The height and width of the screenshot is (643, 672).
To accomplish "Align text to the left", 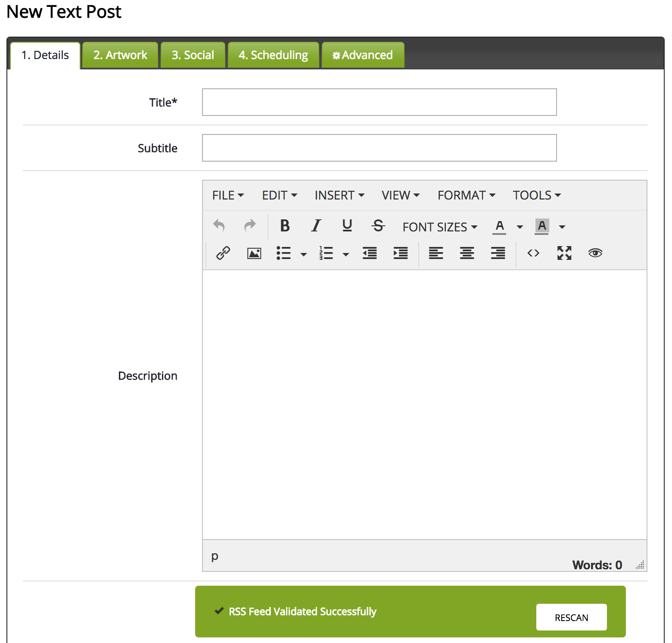I will tap(436, 253).
